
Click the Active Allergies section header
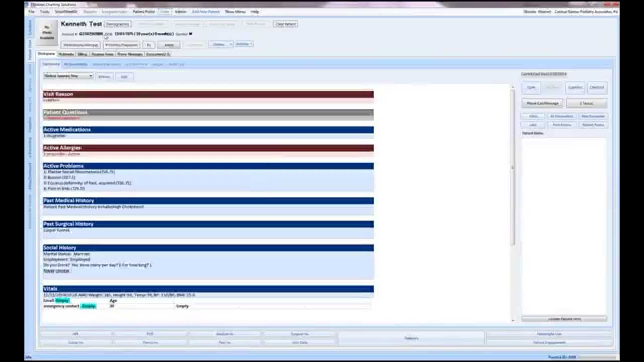tap(208, 147)
